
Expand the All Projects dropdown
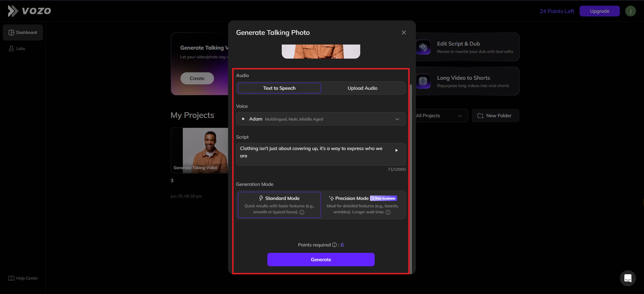click(441, 116)
